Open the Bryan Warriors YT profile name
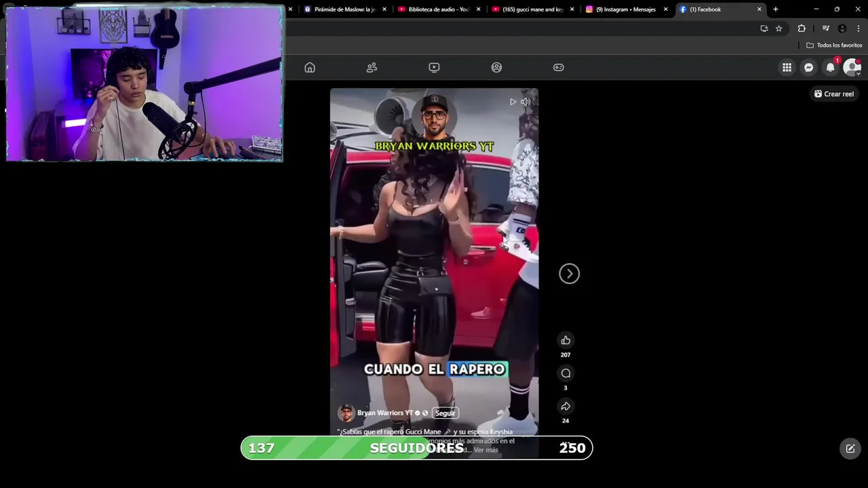The height and width of the screenshot is (488, 868). [x=384, y=413]
